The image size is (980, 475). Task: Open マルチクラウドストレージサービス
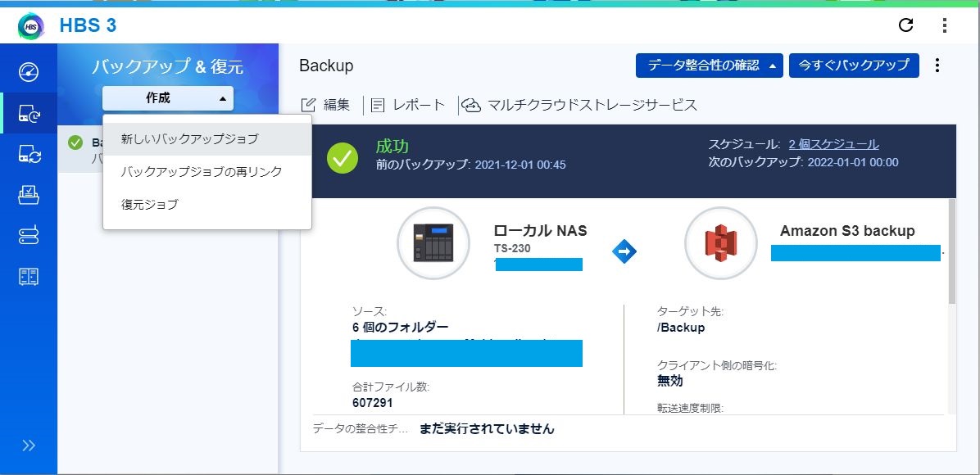click(x=579, y=105)
